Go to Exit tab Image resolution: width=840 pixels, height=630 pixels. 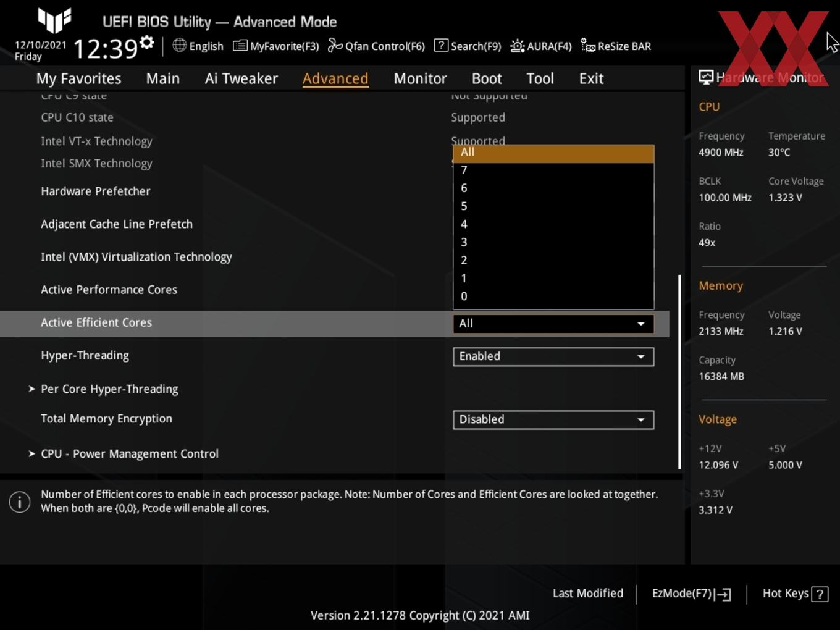pyautogui.click(x=591, y=78)
